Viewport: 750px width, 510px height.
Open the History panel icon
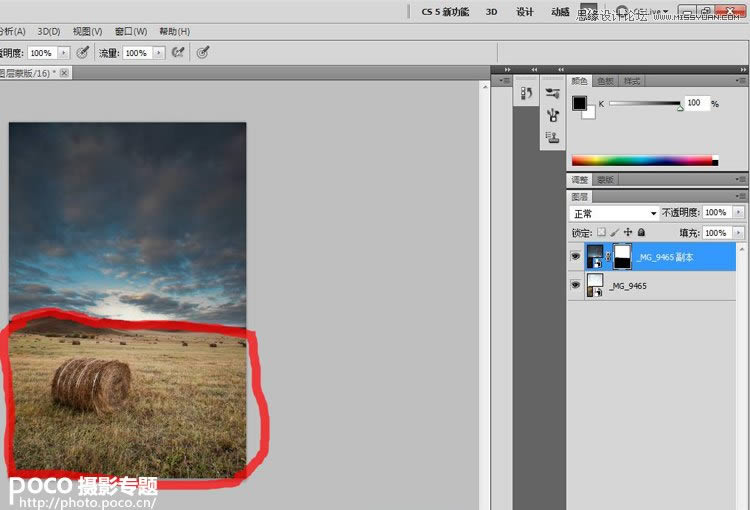(526, 93)
